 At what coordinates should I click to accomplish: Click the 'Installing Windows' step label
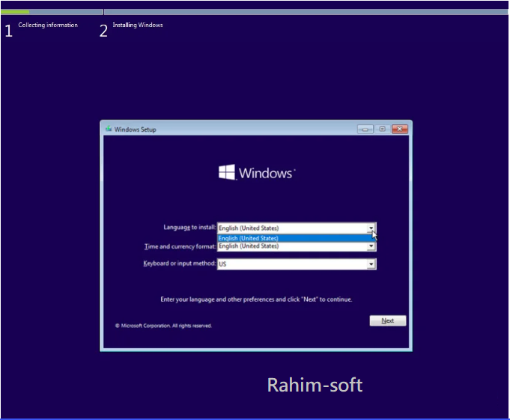[x=138, y=25]
